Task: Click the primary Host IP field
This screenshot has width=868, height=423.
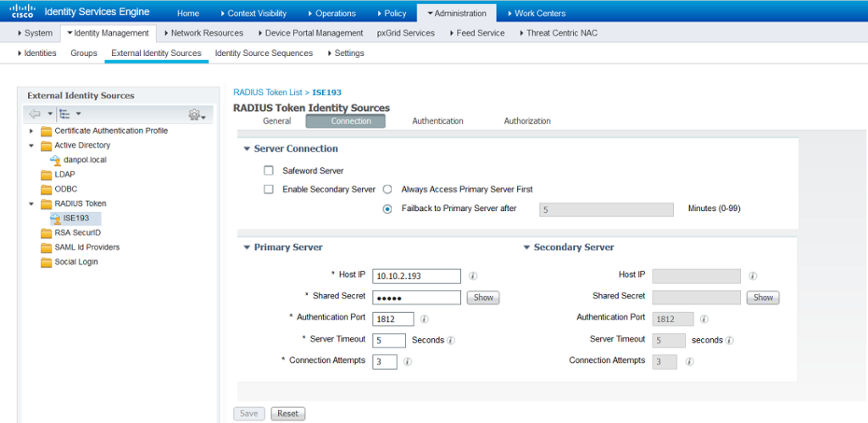Action: [x=416, y=276]
